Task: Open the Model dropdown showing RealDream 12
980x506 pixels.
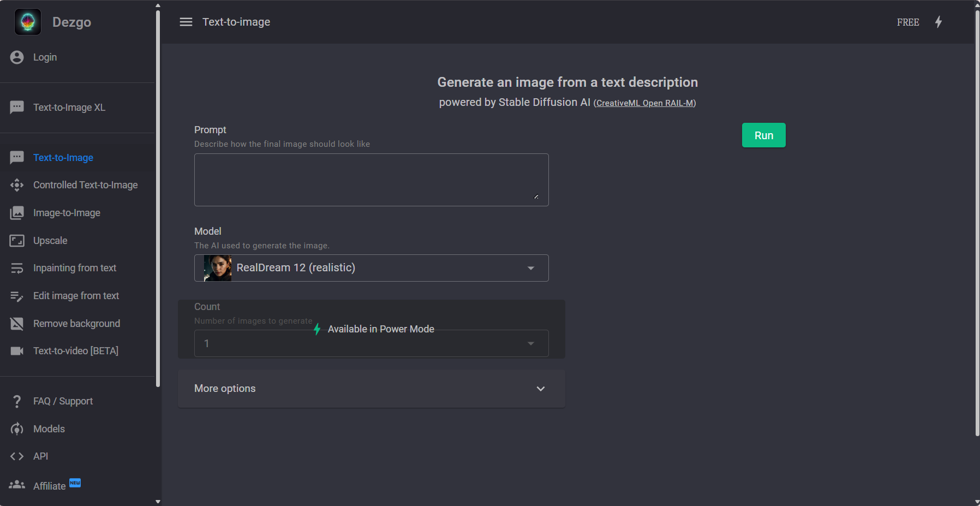Action: (371, 268)
